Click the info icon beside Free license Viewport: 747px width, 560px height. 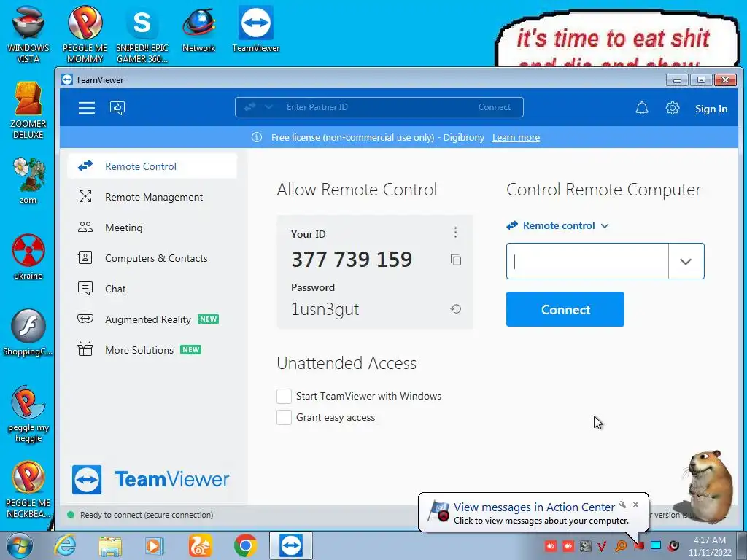click(257, 138)
